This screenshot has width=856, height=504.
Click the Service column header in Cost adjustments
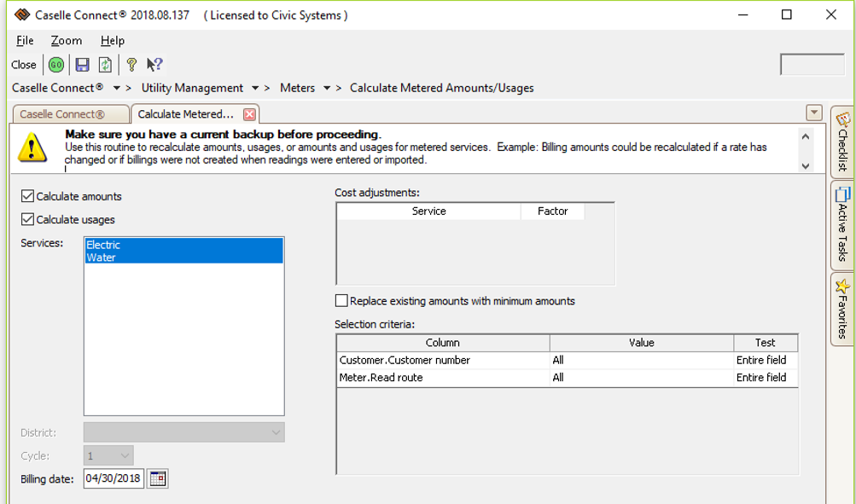[428, 211]
